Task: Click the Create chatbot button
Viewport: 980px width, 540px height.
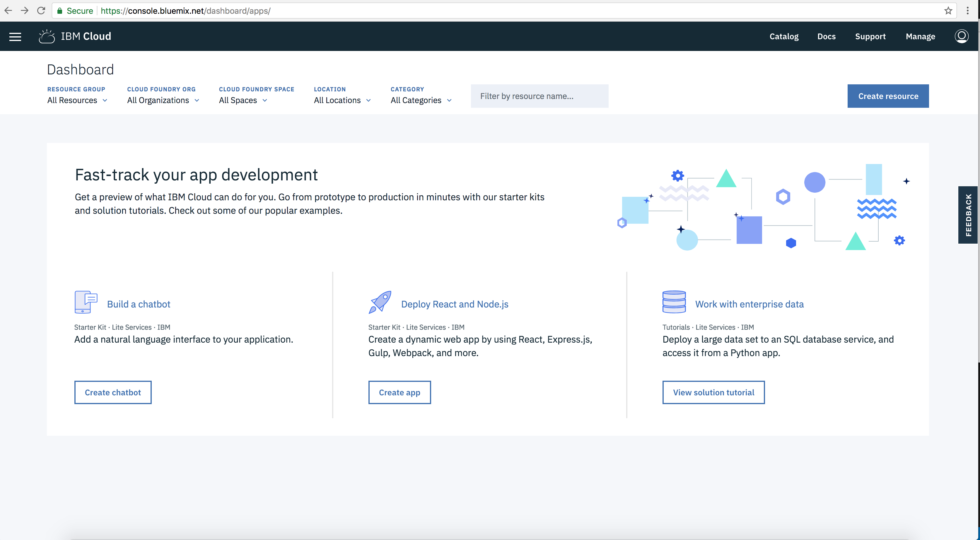Action: pos(113,392)
